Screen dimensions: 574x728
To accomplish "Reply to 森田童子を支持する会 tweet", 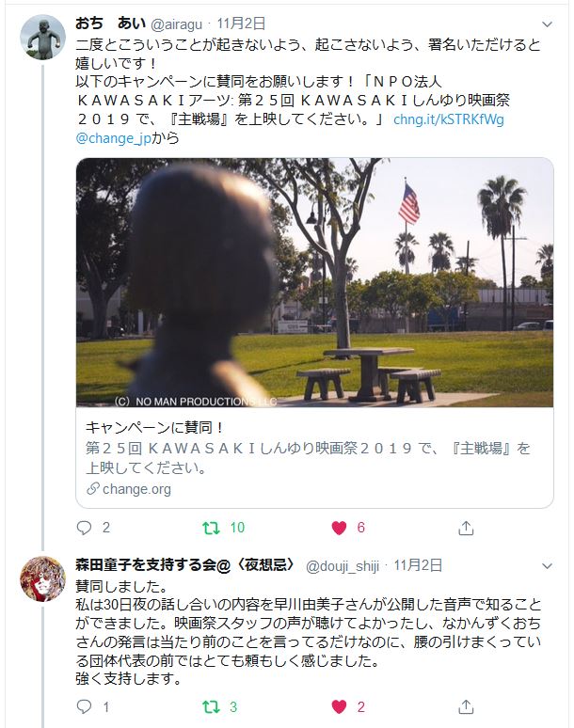I will (84, 706).
